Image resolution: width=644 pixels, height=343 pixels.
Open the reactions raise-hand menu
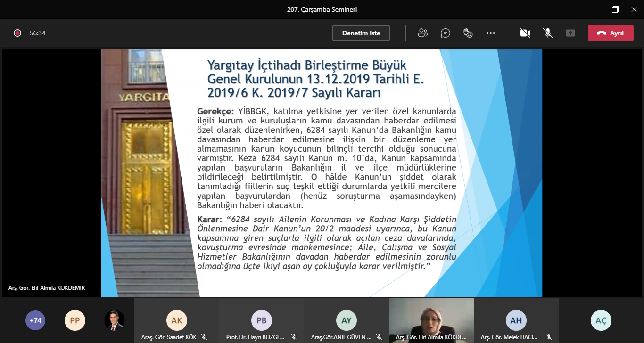point(468,33)
